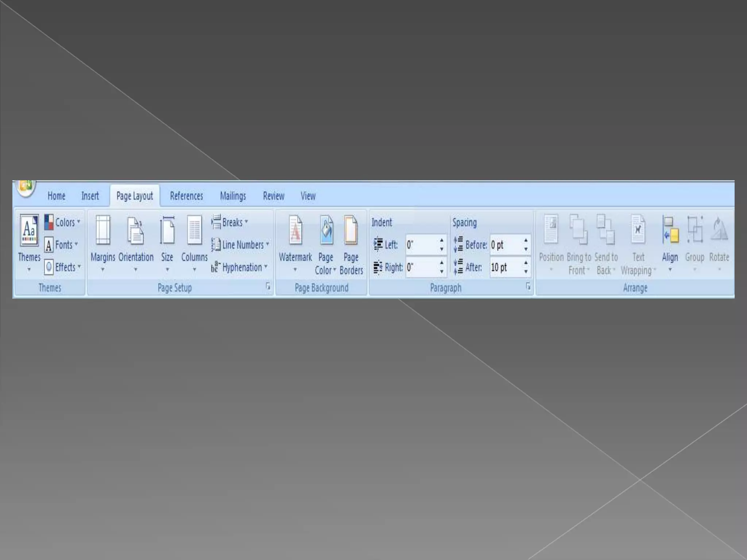
Task: Switch to the References tab
Action: 186,196
